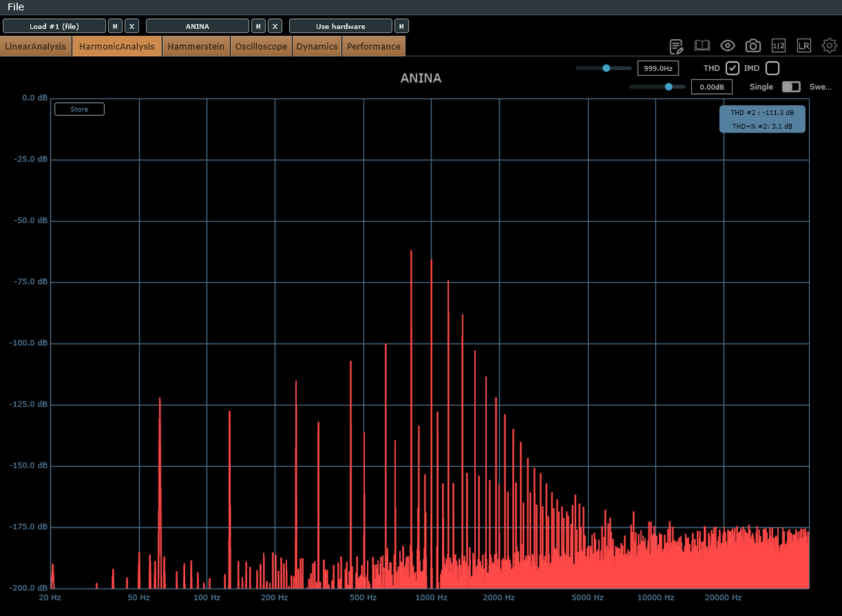The image size is (842, 616).
Task: Enable the IMD checkbox
Action: (x=773, y=68)
